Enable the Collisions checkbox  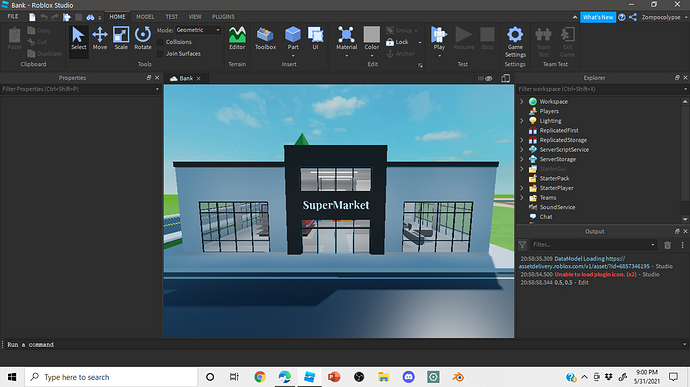point(160,42)
